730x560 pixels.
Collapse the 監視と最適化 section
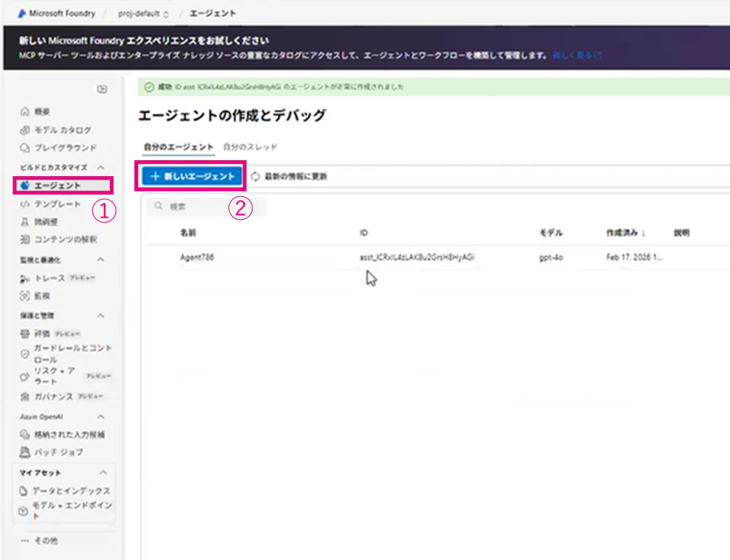(x=100, y=260)
